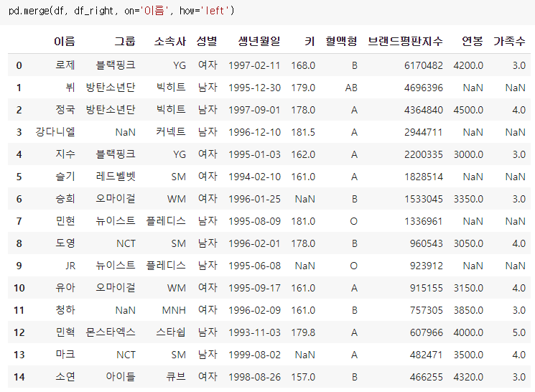
Task: Click the name cell 민혁
Action: tap(65, 332)
